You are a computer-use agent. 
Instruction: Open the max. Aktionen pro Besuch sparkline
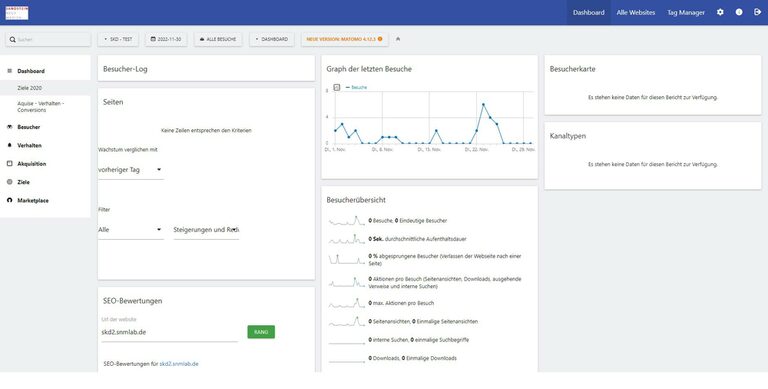[x=347, y=303]
